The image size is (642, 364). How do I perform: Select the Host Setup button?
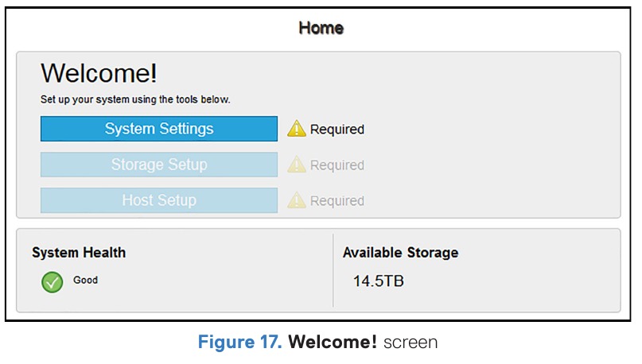tap(159, 200)
